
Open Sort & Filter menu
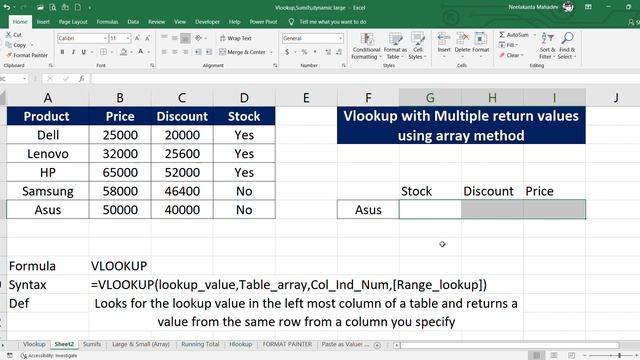(547, 46)
